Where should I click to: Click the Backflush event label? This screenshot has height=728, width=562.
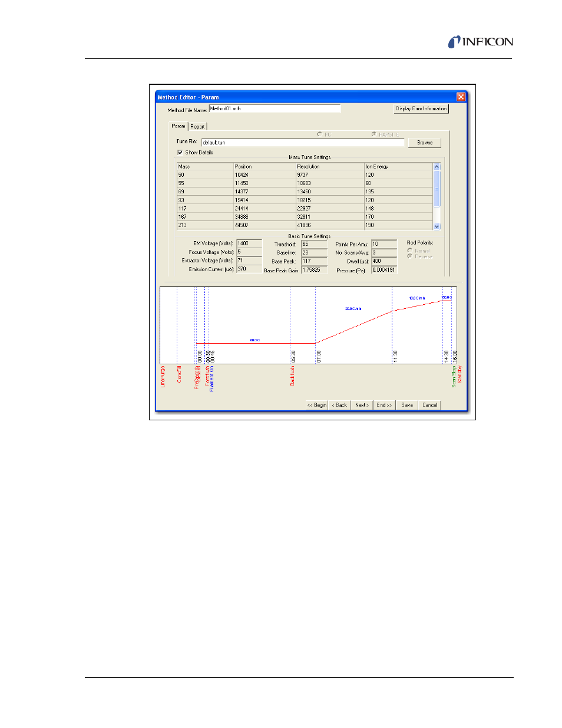click(x=292, y=375)
